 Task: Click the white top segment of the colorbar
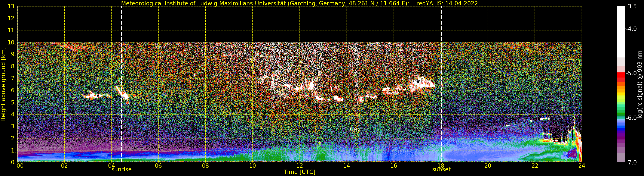(621, 32)
